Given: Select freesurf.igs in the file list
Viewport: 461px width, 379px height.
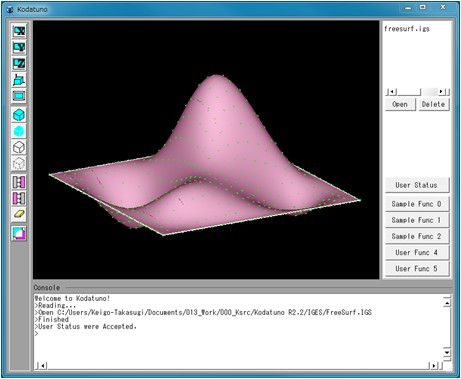Looking at the screenshot, I should pyautogui.click(x=407, y=29).
